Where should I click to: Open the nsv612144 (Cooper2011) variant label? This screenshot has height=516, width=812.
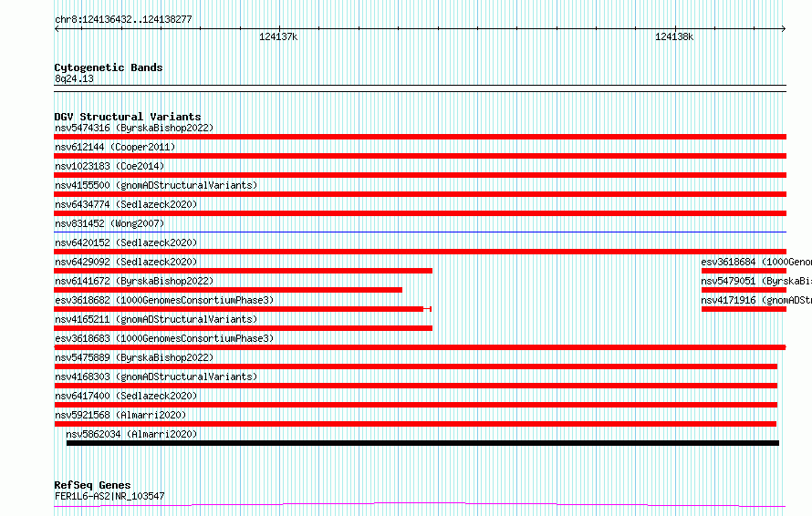(x=115, y=147)
